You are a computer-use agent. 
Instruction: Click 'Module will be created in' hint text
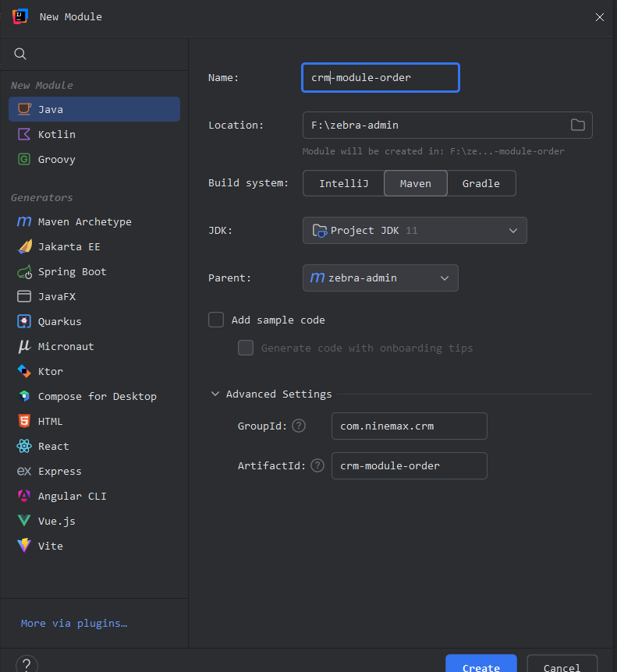[x=433, y=151]
